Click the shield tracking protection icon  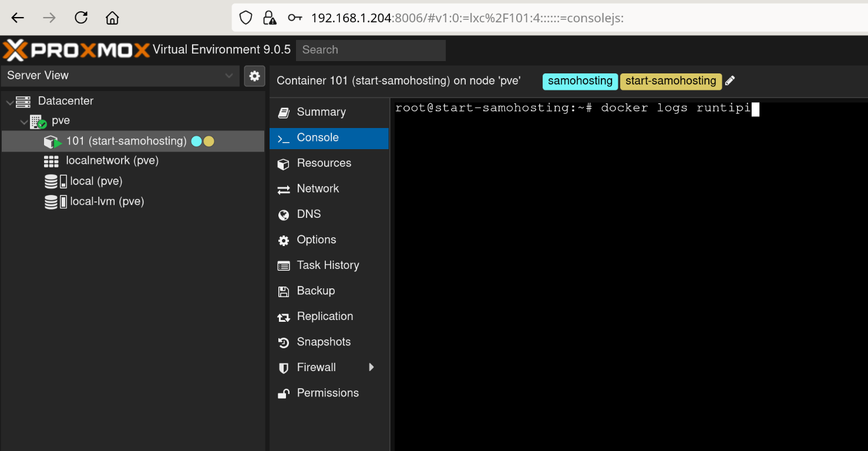click(246, 18)
